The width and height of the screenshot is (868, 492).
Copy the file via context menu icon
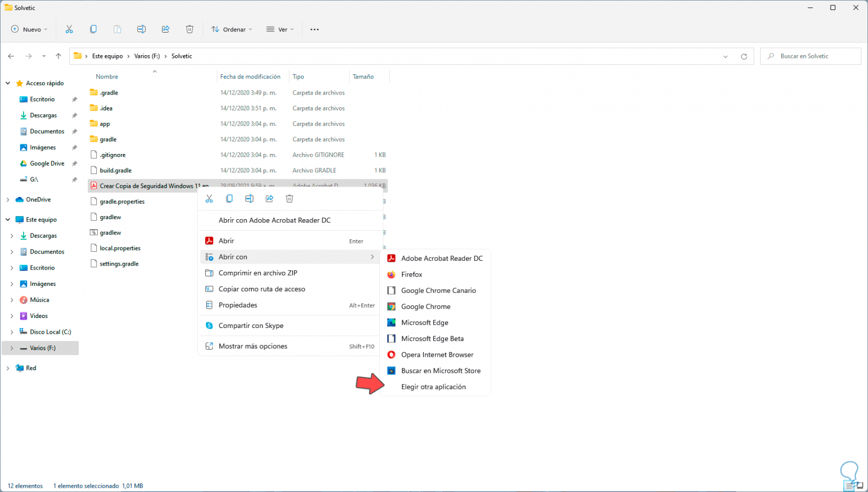click(229, 199)
